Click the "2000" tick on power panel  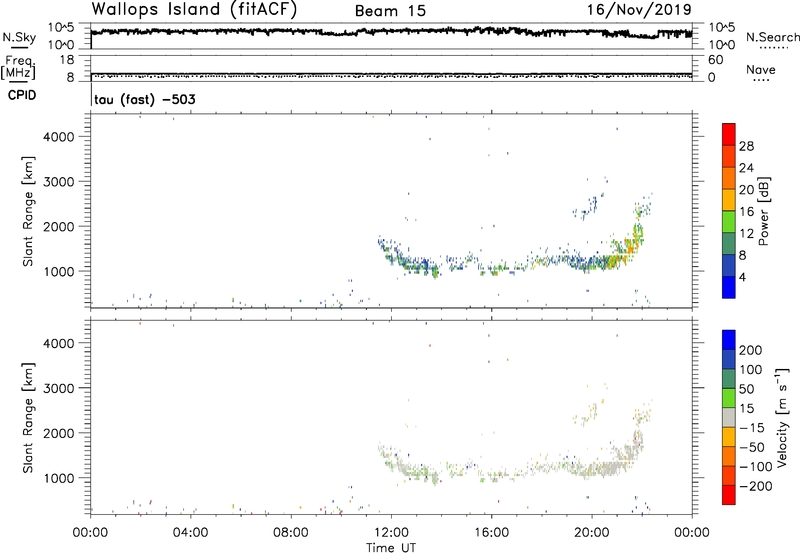[59, 226]
